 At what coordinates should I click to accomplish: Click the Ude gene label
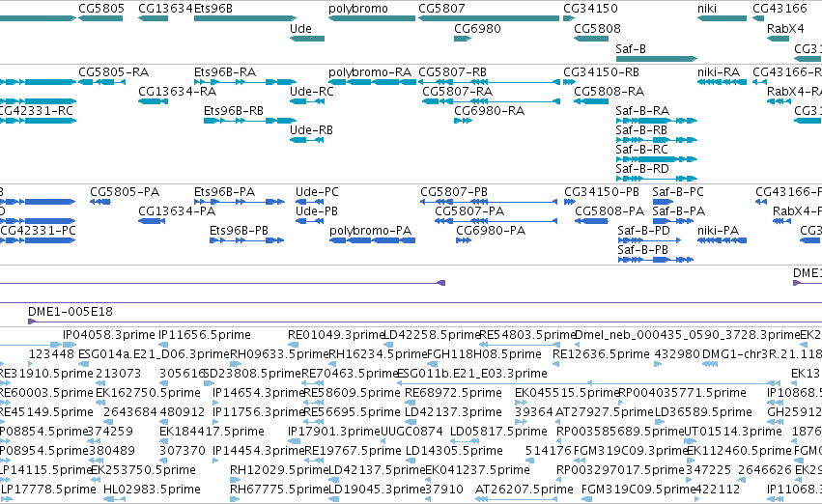click(300, 29)
